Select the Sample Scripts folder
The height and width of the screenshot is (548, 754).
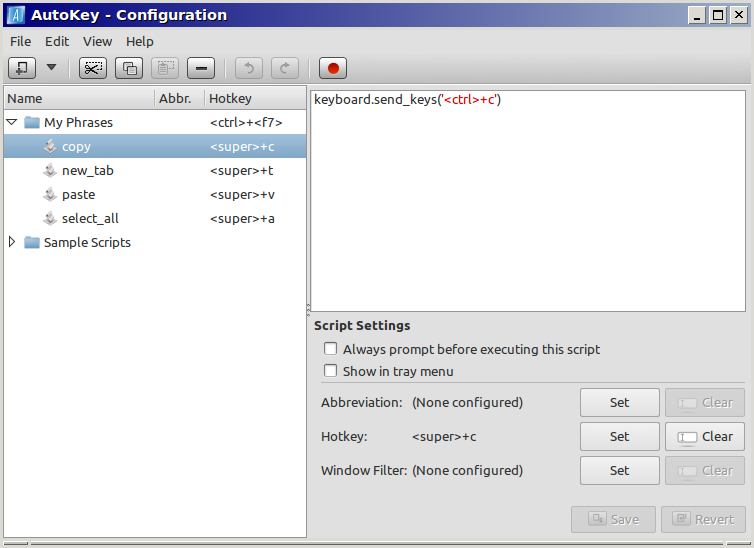(155, 242)
